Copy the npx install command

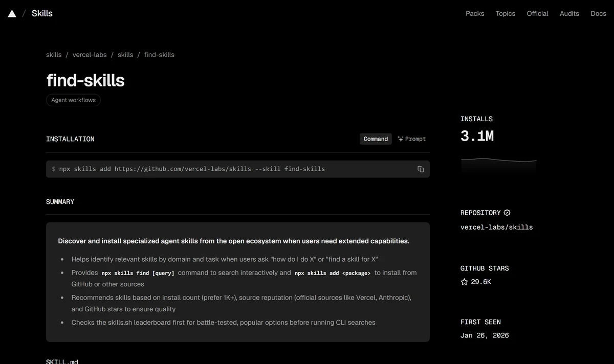[421, 169]
